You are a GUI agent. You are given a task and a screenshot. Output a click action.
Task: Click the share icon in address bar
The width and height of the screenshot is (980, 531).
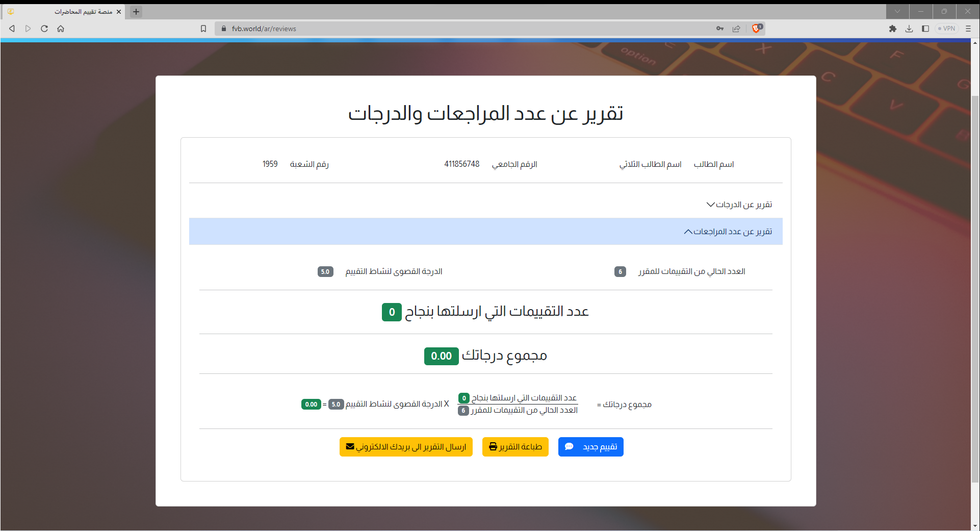pyautogui.click(x=736, y=29)
